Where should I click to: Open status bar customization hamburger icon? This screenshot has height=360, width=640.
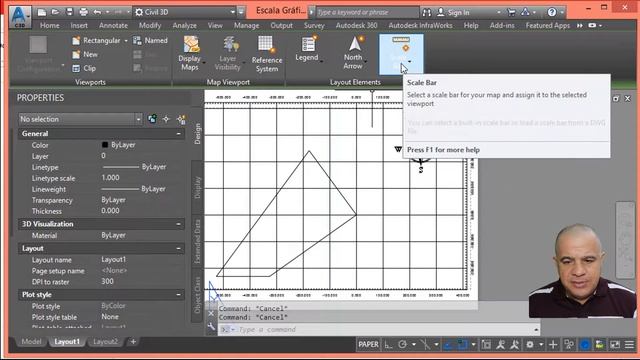(x=629, y=345)
